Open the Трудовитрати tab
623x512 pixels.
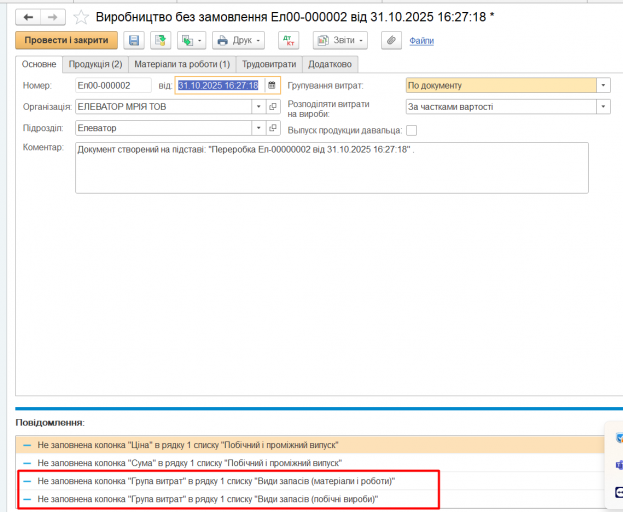269,64
